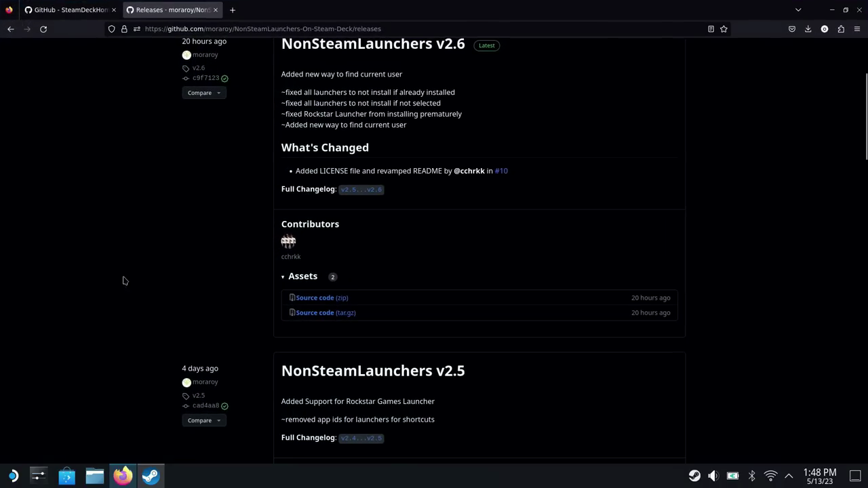Open the taskbar application launcher
The width and height of the screenshot is (868, 488).
13,476
